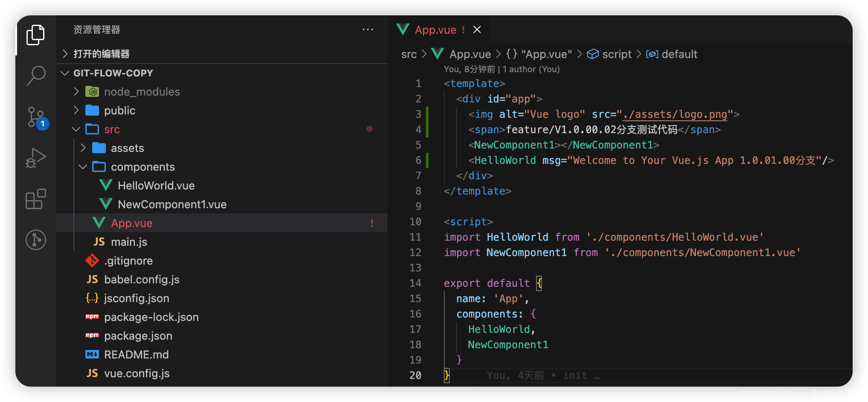Image resolution: width=868 pixels, height=402 pixels.
Task: Click the "App.vue" braces breadcrumb
Action: click(x=539, y=54)
